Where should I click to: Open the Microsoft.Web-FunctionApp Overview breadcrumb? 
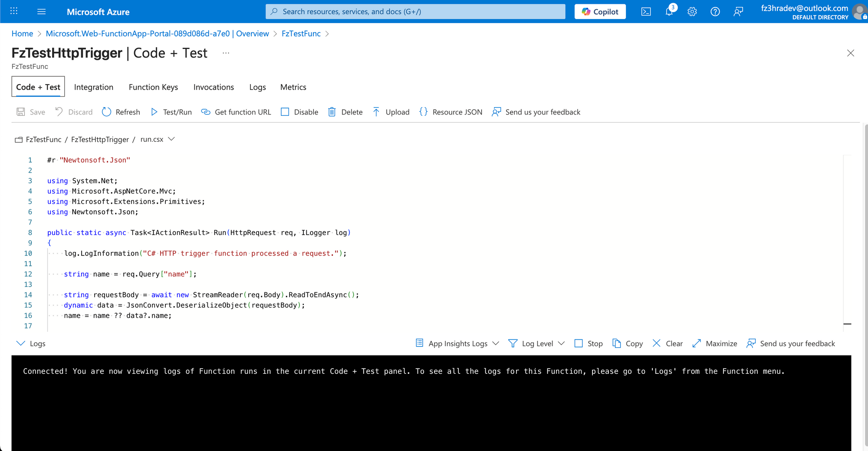[x=157, y=33]
